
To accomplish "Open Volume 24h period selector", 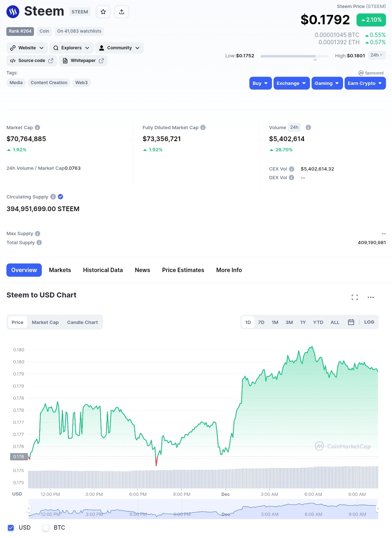I will coord(294,127).
